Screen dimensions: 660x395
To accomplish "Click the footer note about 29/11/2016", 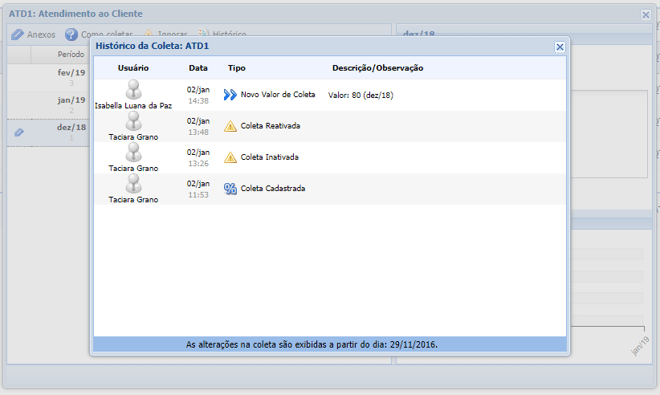I will [x=311, y=344].
